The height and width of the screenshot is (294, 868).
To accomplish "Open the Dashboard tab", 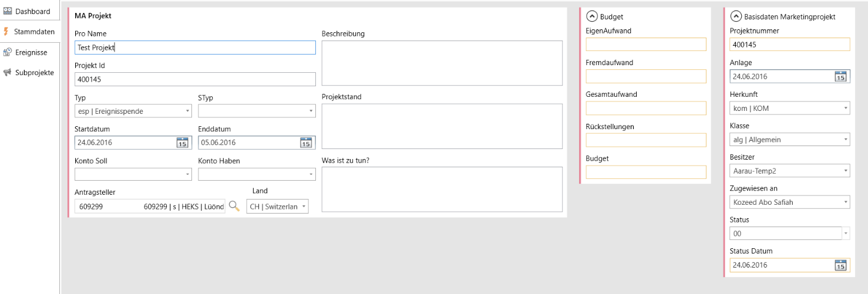I will coord(29,11).
